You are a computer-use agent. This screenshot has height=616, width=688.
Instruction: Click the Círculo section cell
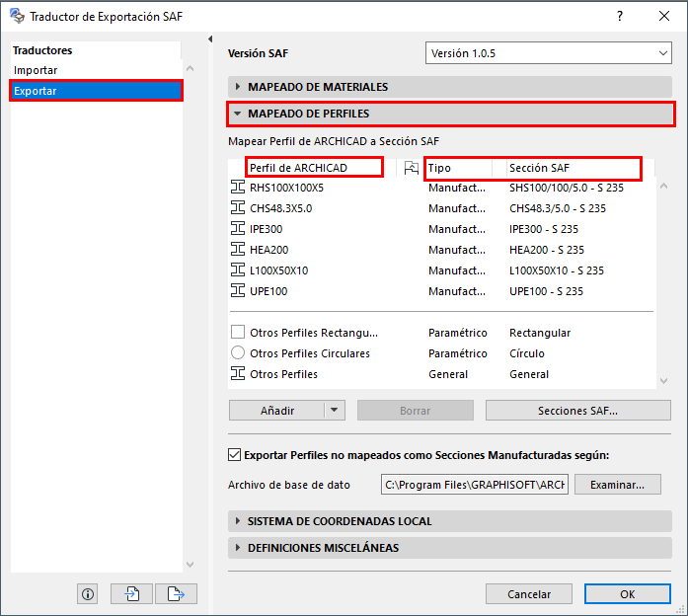[526, 353]
